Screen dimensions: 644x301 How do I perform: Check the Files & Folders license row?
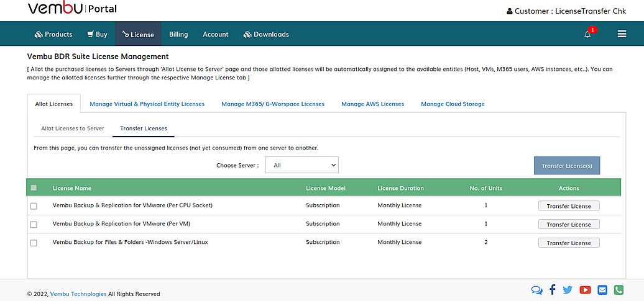click(x=34, y=243)
